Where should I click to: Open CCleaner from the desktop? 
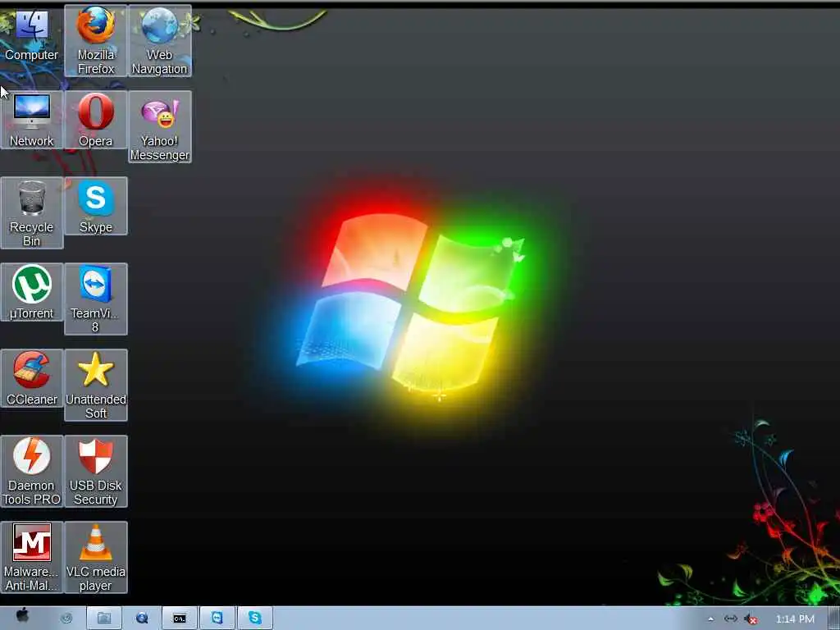pyautogui.click(x=32, y=378)
